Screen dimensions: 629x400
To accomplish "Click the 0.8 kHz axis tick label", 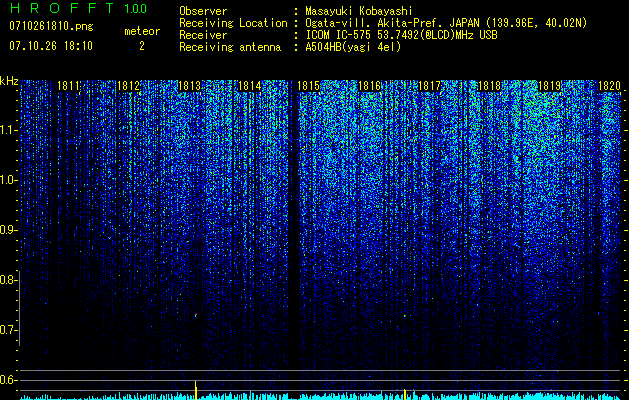I will (x=8, y=280).
